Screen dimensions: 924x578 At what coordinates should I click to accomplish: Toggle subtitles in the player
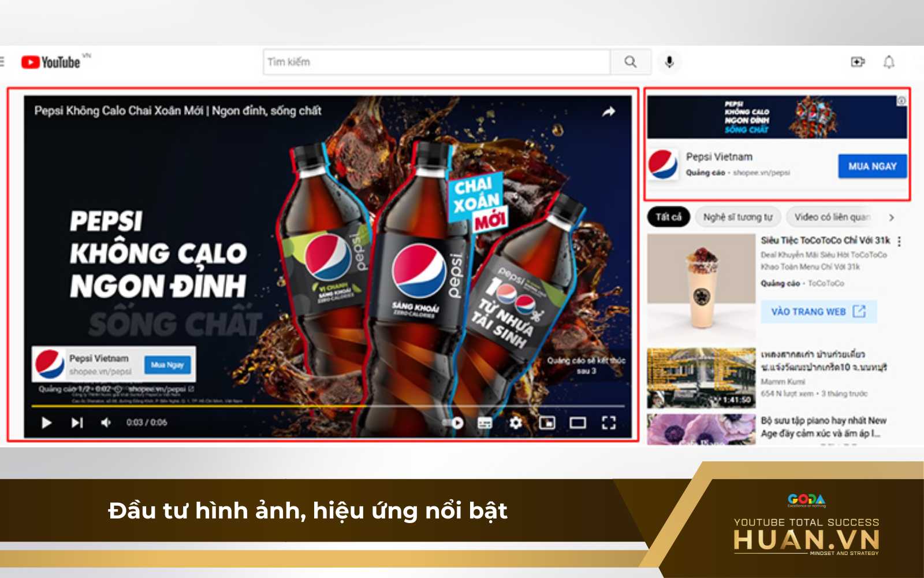[485, 423]
